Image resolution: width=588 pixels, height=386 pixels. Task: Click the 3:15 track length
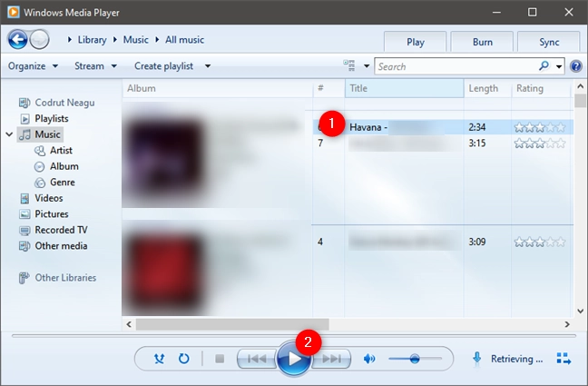pyautogui.click(x=476, y=144)
